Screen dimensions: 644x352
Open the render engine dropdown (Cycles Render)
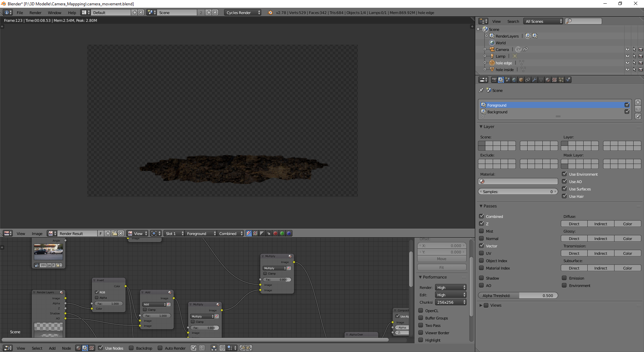click(x=243, y=12)
